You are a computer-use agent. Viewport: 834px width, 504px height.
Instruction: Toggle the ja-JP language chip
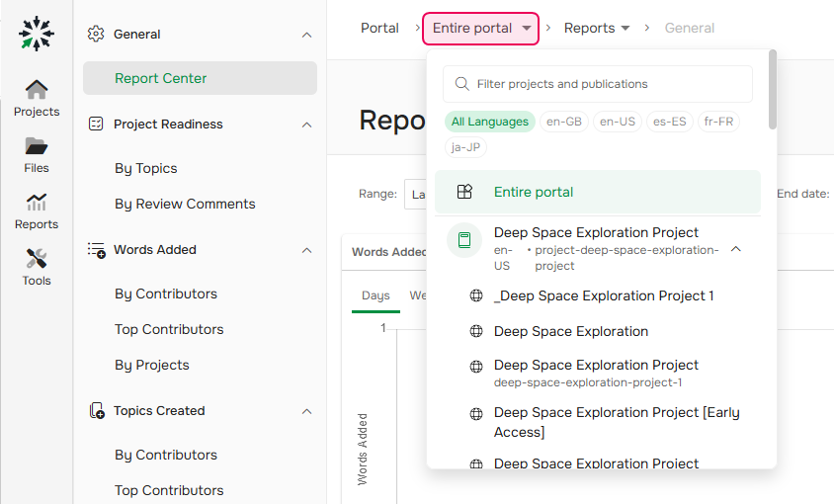pyautogui.click(x=465, y=147)
